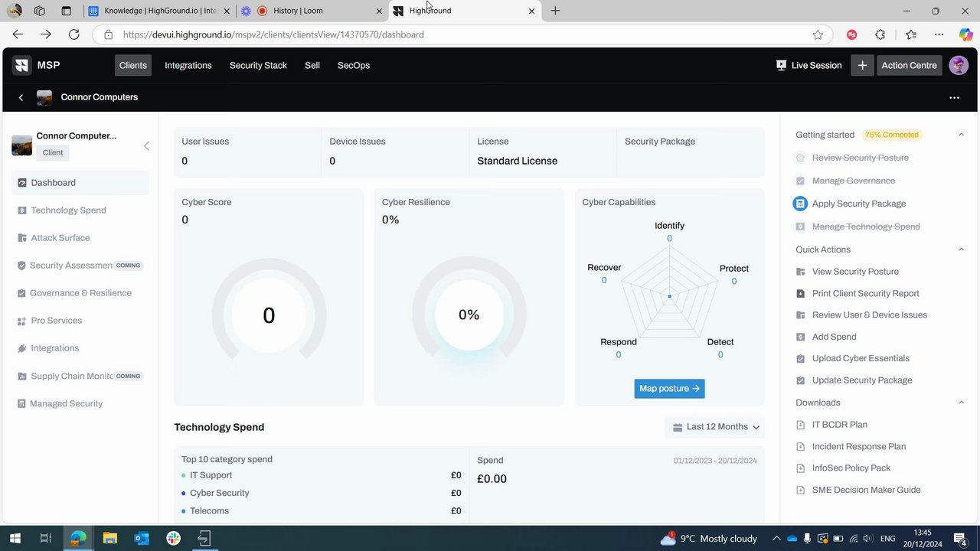Click the Managed Security sidebar icon
980x551 pixels.
click(22, 403)
